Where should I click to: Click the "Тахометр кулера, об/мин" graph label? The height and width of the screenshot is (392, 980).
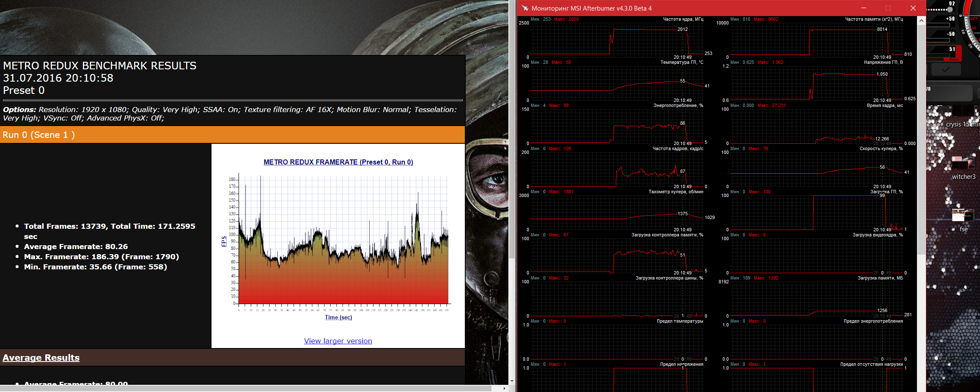[x=676, y=192]
